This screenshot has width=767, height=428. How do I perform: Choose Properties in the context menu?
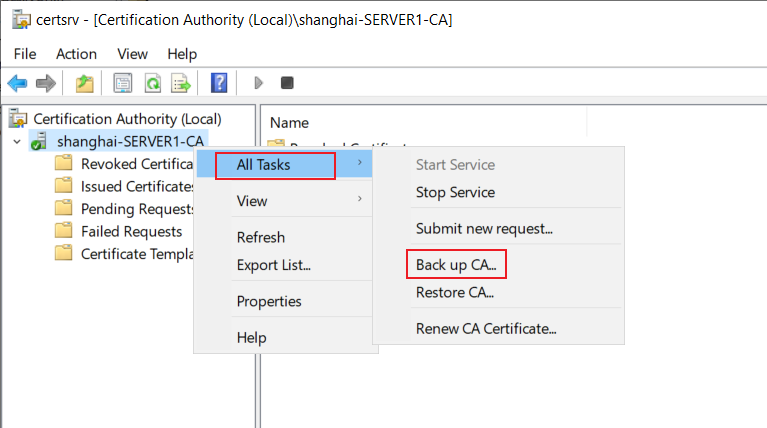pos(269,301)
